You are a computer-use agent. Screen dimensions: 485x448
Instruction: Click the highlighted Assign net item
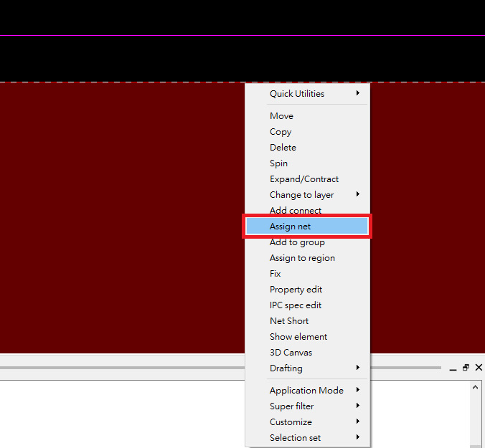click(307, 227)
